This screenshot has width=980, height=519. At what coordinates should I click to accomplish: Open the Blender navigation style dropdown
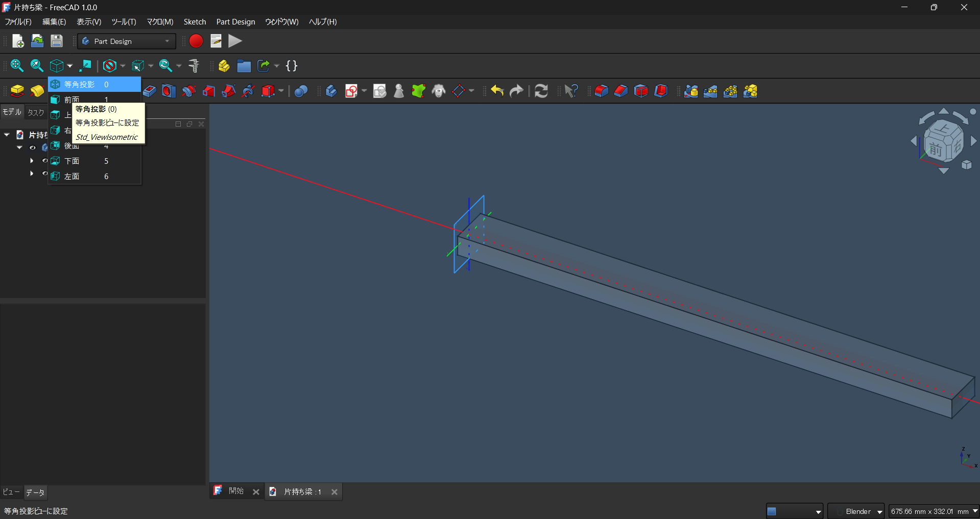point(856,511)
